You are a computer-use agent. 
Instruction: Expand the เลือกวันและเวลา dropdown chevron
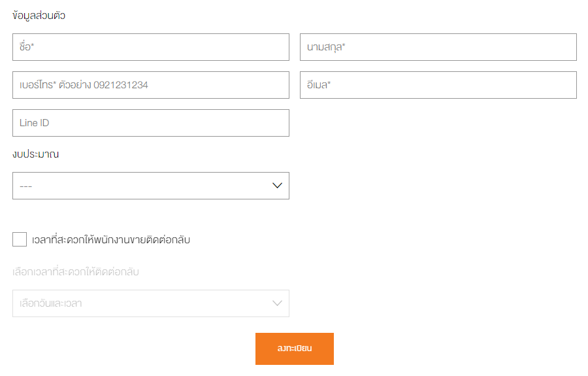click(x=277, y=303)
